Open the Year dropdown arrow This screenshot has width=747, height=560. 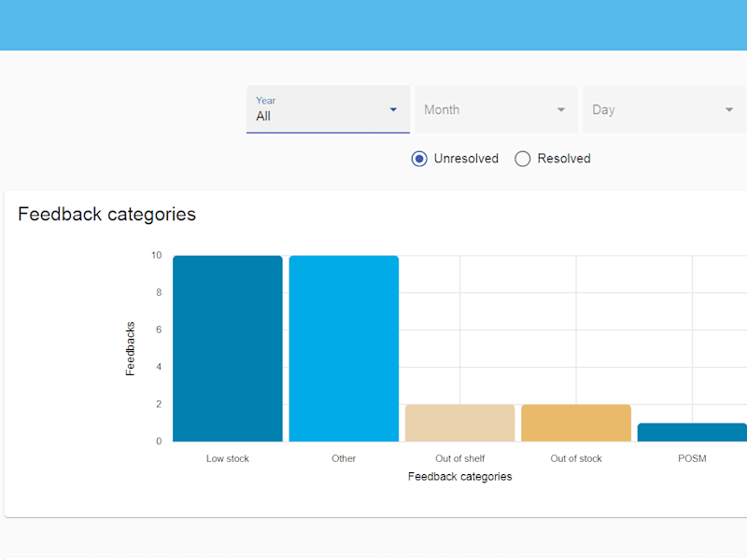coord(393,109)
